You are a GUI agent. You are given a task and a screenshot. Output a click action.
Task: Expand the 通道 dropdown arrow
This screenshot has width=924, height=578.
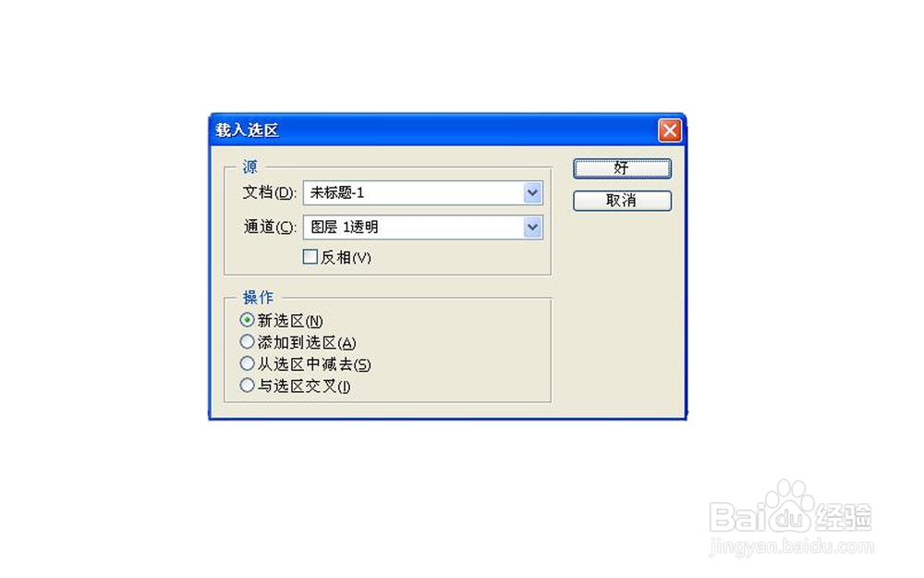tap(532, 228)
